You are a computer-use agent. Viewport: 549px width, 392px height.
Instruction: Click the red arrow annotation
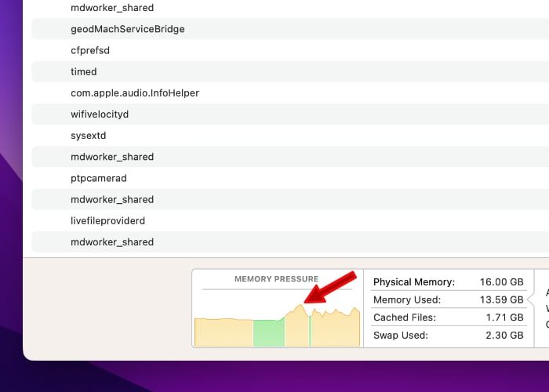point(331,287)
